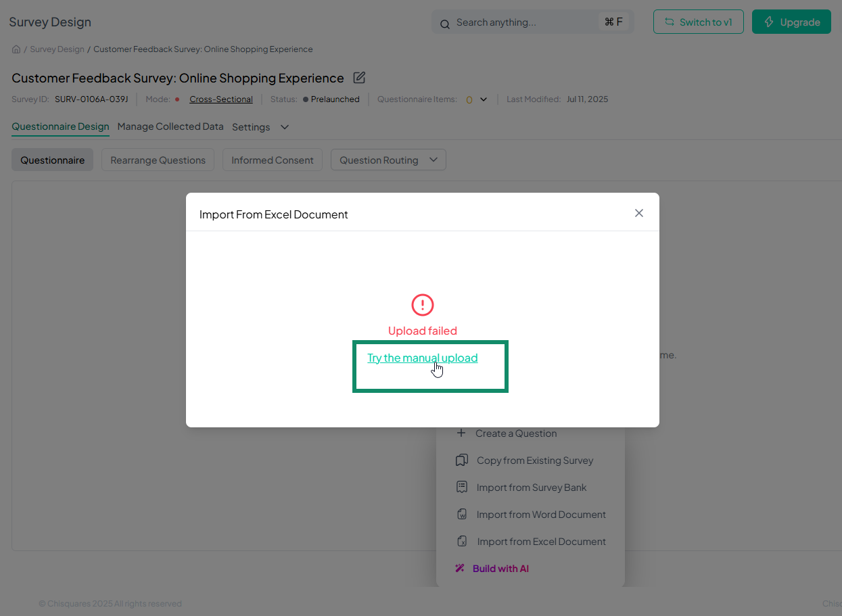The width and height of the screenshot is (842, 616).
Task: Close the Import From Excel Document dialog
Action: click(639, 213)
